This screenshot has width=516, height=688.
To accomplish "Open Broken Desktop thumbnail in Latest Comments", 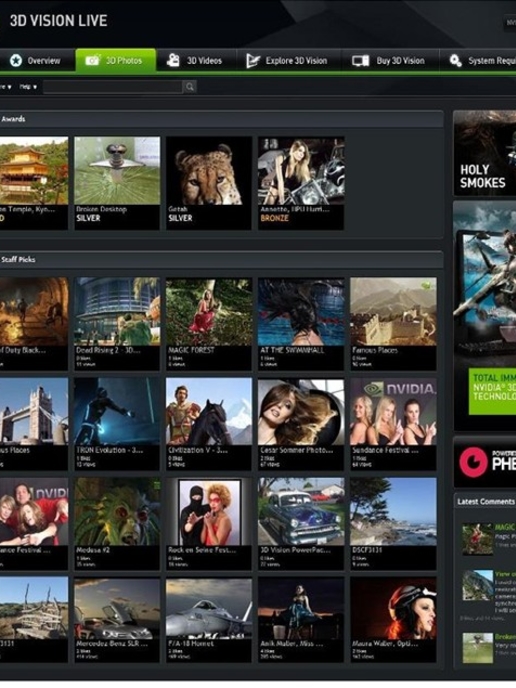I will pyautogui.click(x=477, y=648).
